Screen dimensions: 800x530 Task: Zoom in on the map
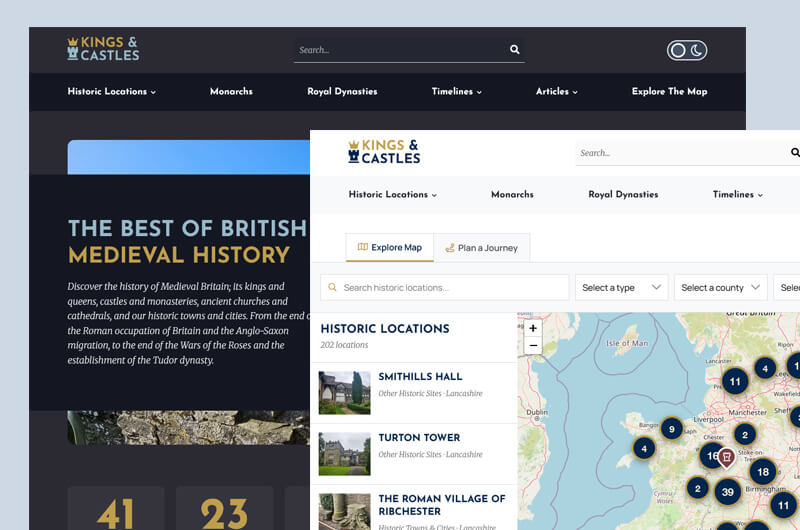point(533,328)
